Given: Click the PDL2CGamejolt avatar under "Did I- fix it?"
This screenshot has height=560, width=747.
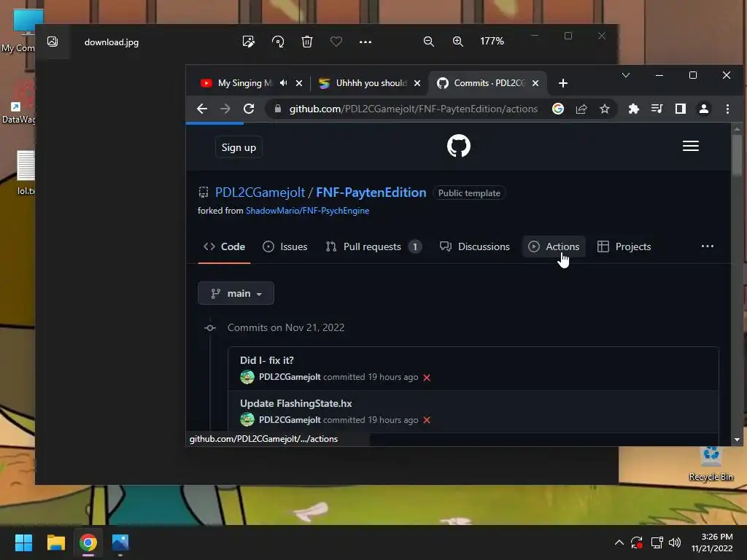Looking at the screenshot, I should (247, 377).
